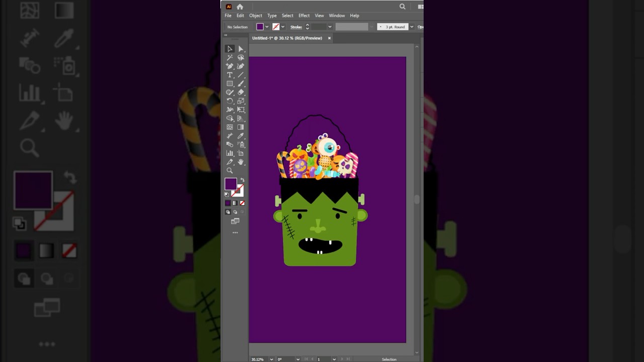The image size is (644, 362).
Task: Activate the Line Segment tool
Action: pos(241,75)
